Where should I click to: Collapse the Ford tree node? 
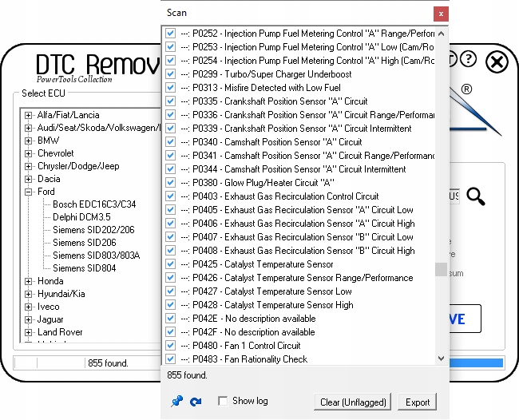(x=29, y=192)
